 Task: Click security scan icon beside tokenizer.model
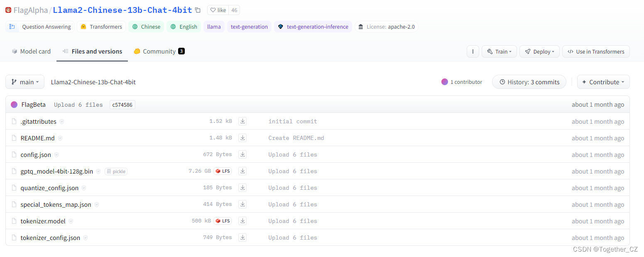coord(71,221)
